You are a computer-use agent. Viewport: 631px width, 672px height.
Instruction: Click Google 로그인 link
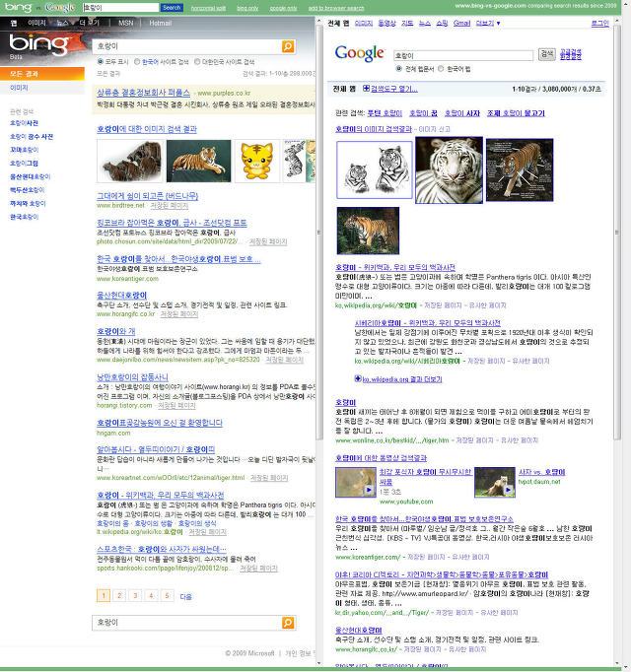click(x=600, y=23)
